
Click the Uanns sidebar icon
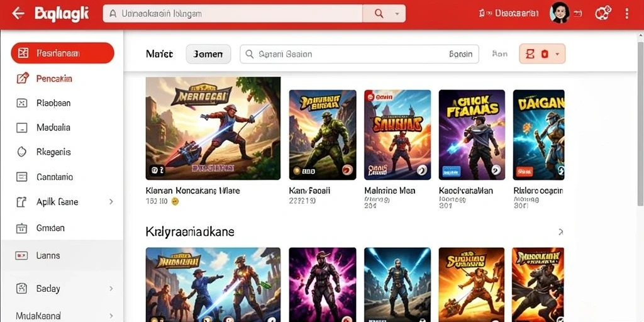click(x=21, y=255)
